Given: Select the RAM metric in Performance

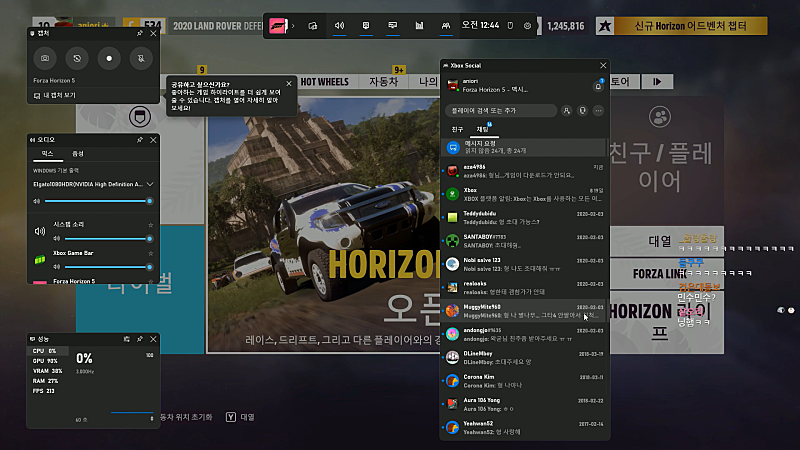Looking at the screenshot, I should click(x=47, y=381).
